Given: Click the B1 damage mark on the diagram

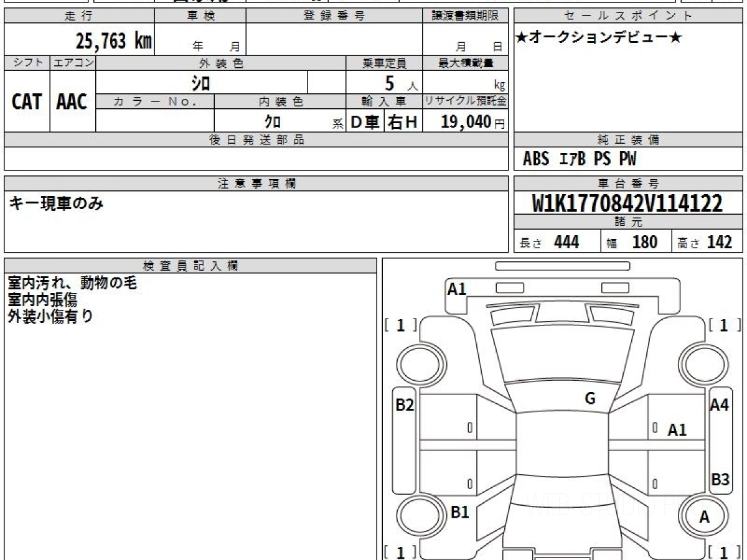Looking at the screenshot, I should [x=459, y=512].
